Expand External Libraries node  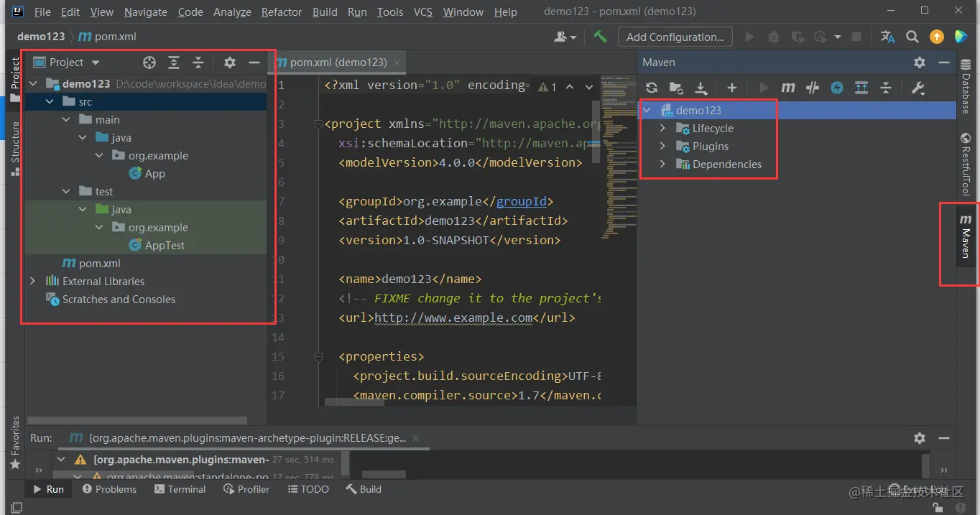(x=32, y=282)
